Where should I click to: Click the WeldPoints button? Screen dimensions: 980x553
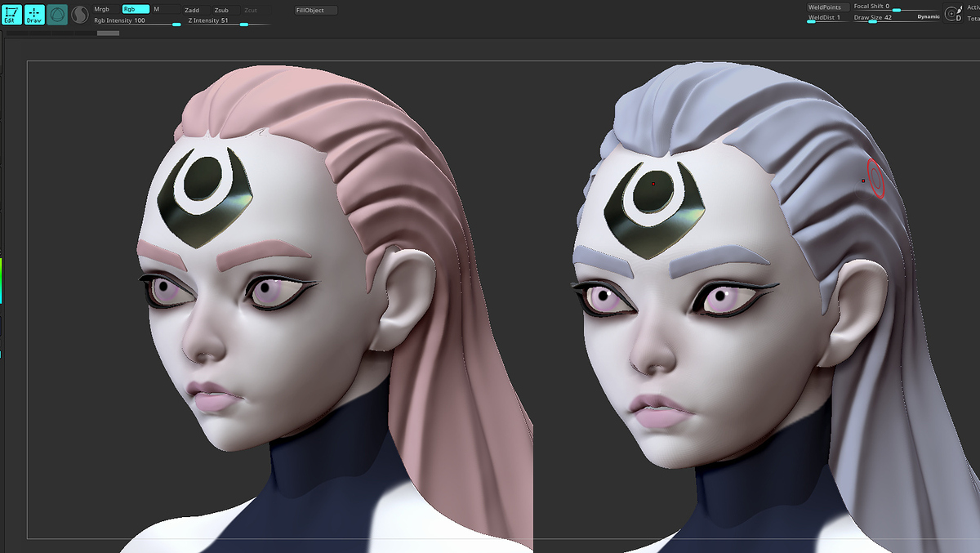tap(827, 7)
